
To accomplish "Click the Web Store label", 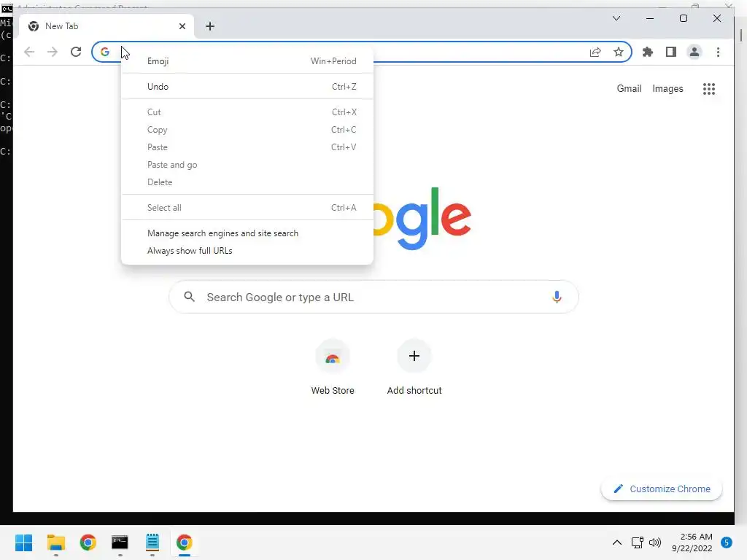I will pyautogui.click(x=333, y=391).
